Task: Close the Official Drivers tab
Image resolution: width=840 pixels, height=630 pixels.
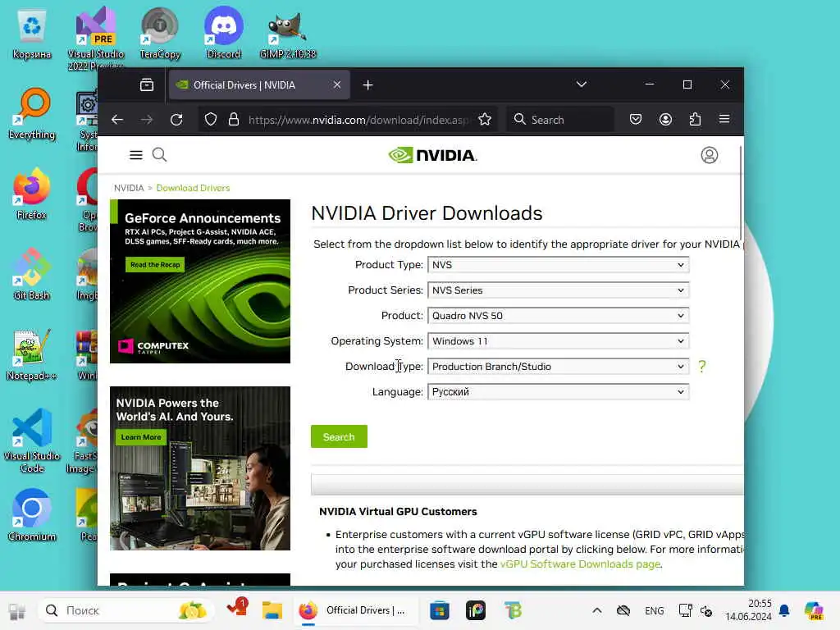Action: pyautogui.click(x=337, y=84)
